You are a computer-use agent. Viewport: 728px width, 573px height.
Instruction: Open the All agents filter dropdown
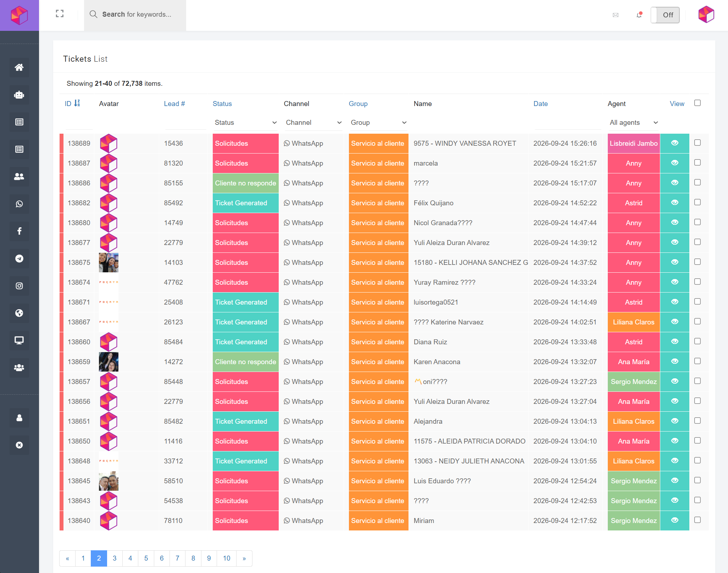point(634,122)
